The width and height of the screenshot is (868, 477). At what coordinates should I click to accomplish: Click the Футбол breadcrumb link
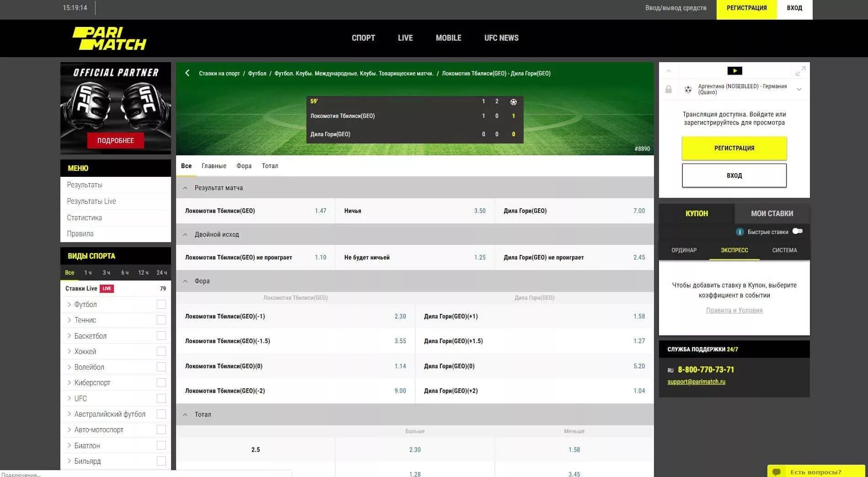pyautogui.click(x=257, y=73)
